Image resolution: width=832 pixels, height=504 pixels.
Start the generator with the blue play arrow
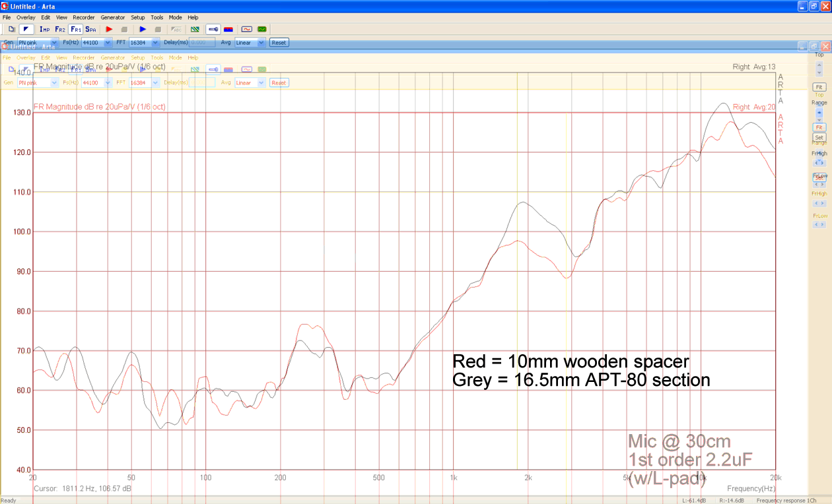[x=143, y=29]
